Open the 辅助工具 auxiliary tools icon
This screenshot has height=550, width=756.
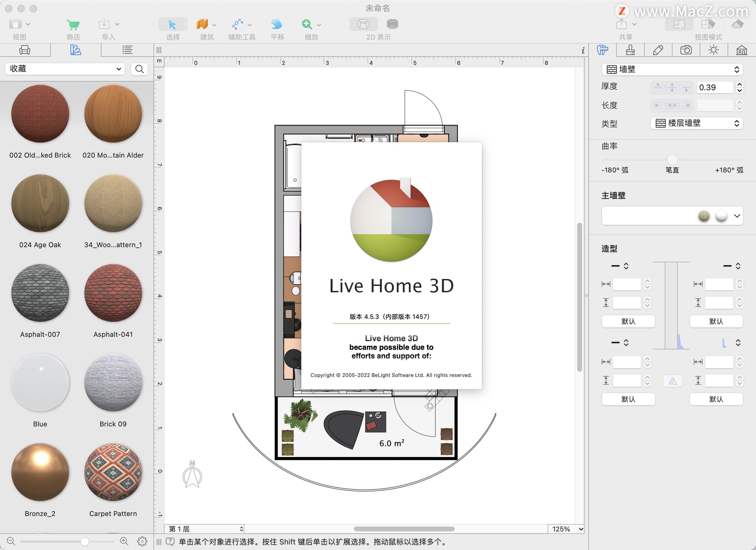tap(237, 24)
